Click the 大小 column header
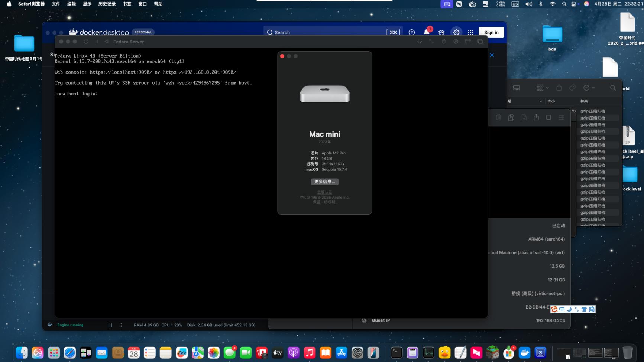Image resolution: width=644 pixels, height=362 pixels. 551,101
